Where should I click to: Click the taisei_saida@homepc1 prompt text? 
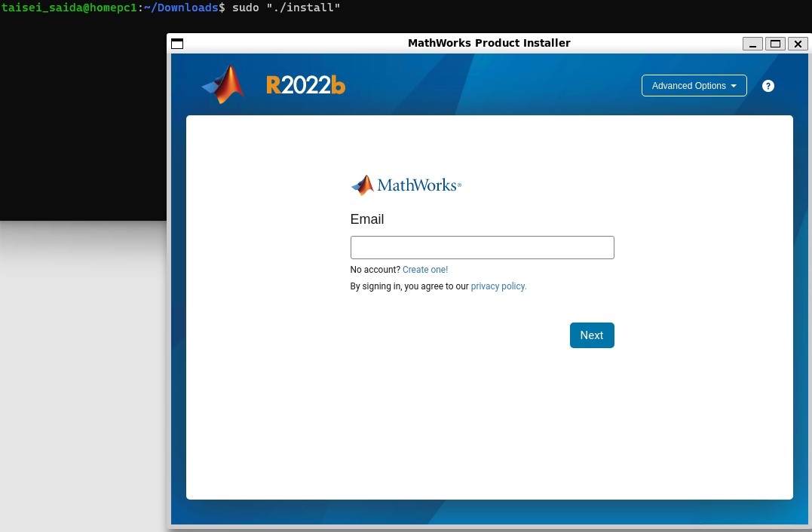click(x=69, y=8)
